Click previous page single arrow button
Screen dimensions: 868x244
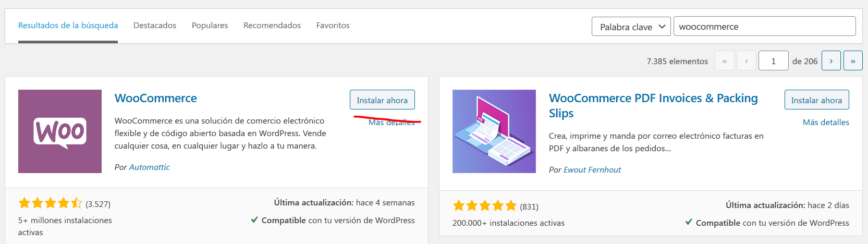tap(747, 60)
